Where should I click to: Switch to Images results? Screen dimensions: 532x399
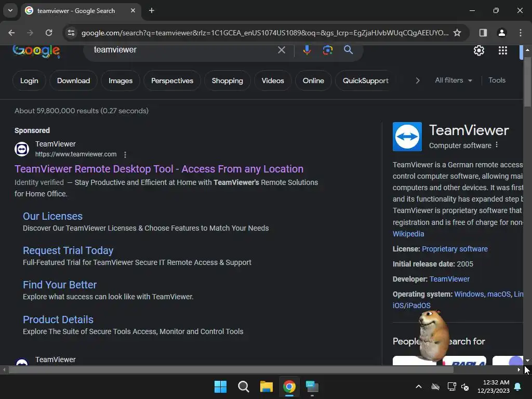121,81
